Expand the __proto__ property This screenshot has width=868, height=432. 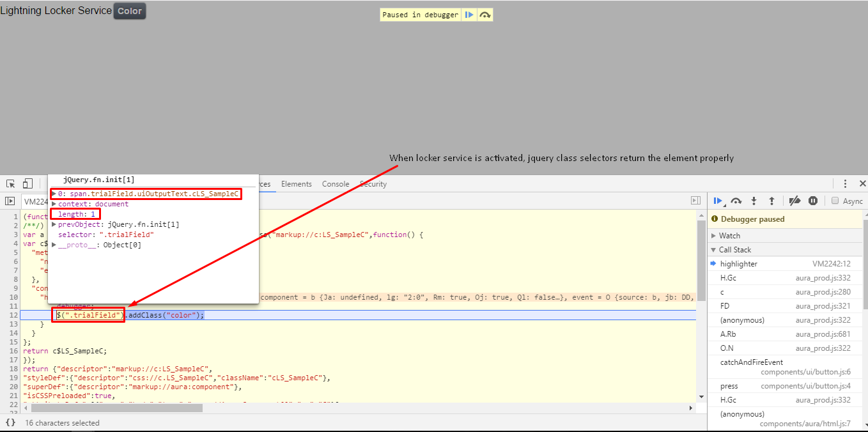pos(54,245)
